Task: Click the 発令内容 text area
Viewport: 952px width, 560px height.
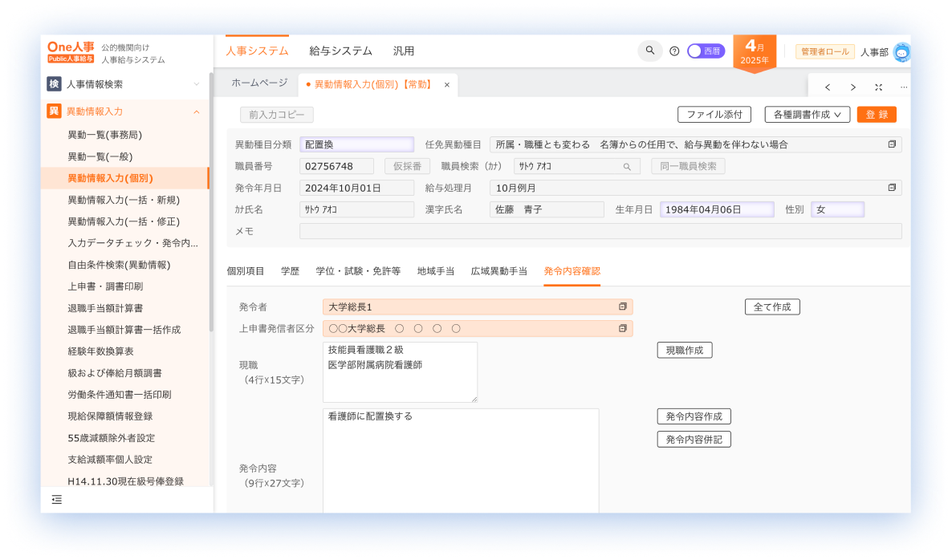Action: point(461,461)
